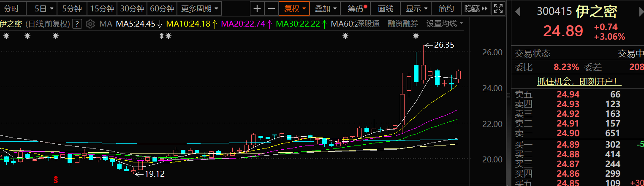Click the red S marker below chart
This screenshot has height=186, width=644.
click(x=55, y=179)
